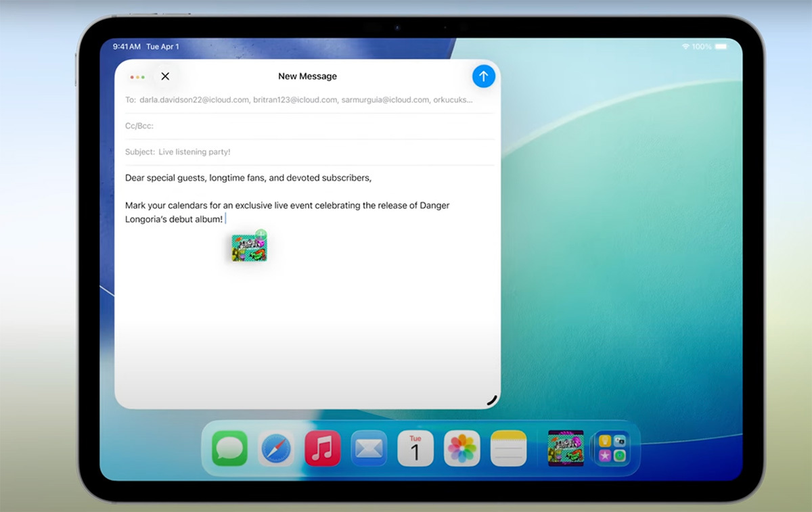Send the email with the blue arrow button
Screen dimensions: 812x512
(x=483, y=76)
